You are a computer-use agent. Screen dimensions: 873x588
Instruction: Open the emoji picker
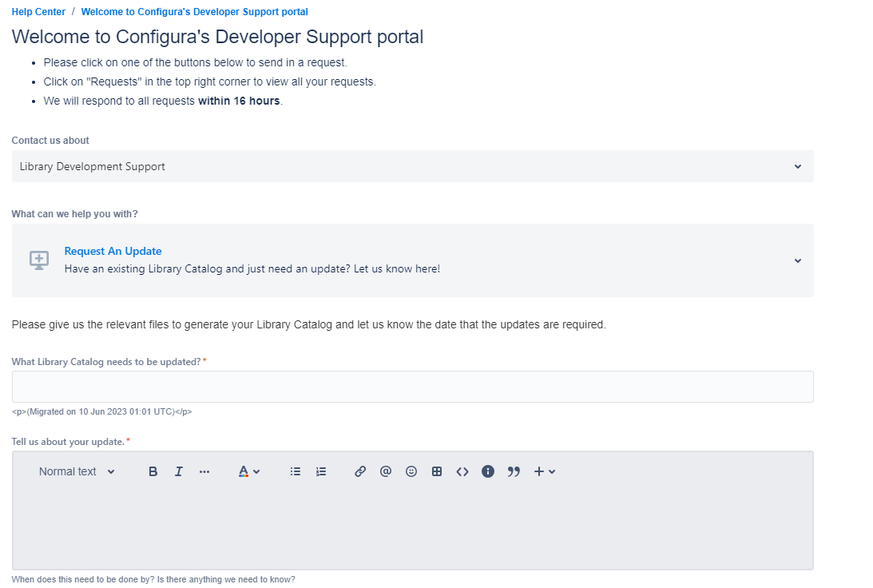coord(411,471)
